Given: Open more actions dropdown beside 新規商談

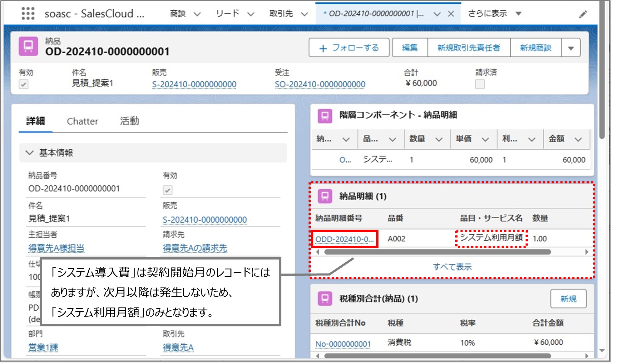Looking at the screenshot, I should pyautogui.click(x=571, y=48).
